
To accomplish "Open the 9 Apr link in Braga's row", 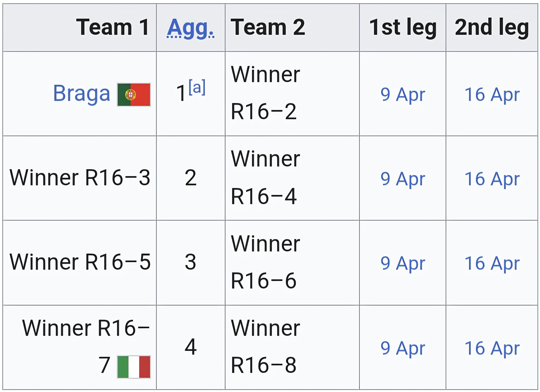I will tap(402, 95).
